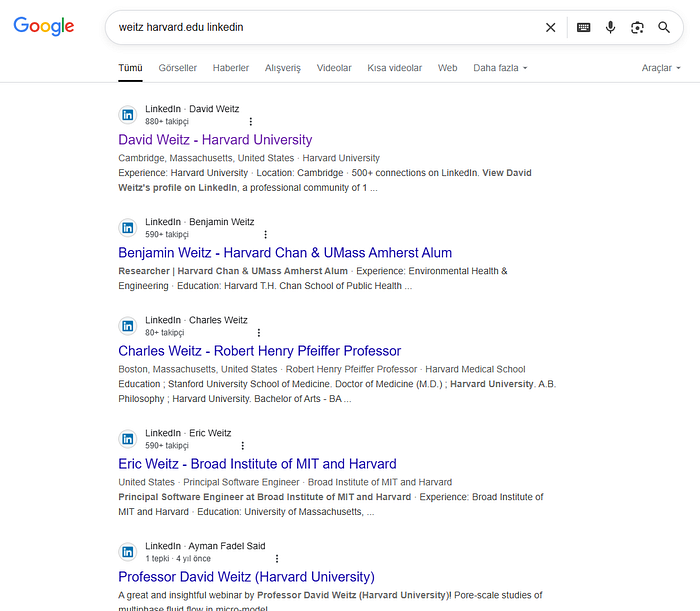The height and width of the screenshot is (611, 700).
Task: Open more options for Ayman Fadel Said result
Action: (277, 558)
